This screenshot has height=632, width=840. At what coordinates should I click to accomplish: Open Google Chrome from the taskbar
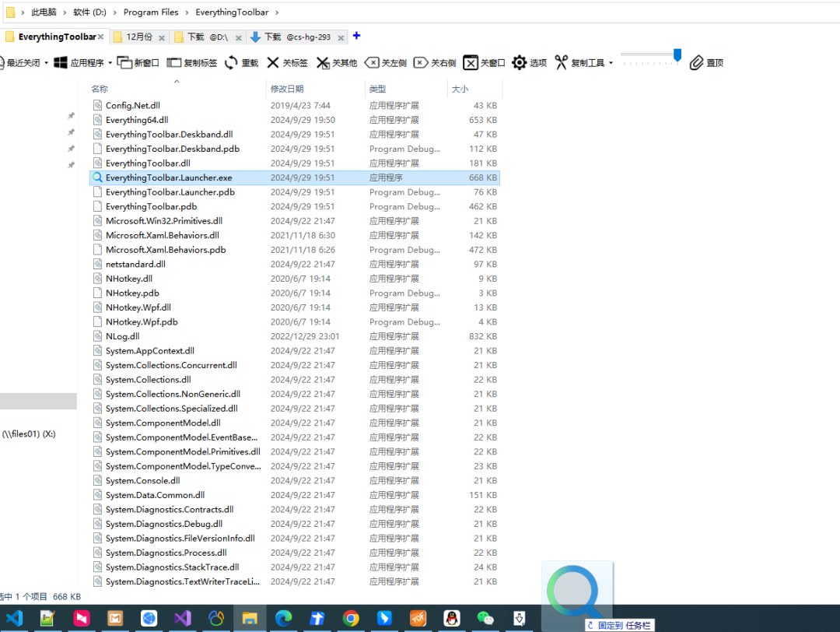tap(351, 618)
